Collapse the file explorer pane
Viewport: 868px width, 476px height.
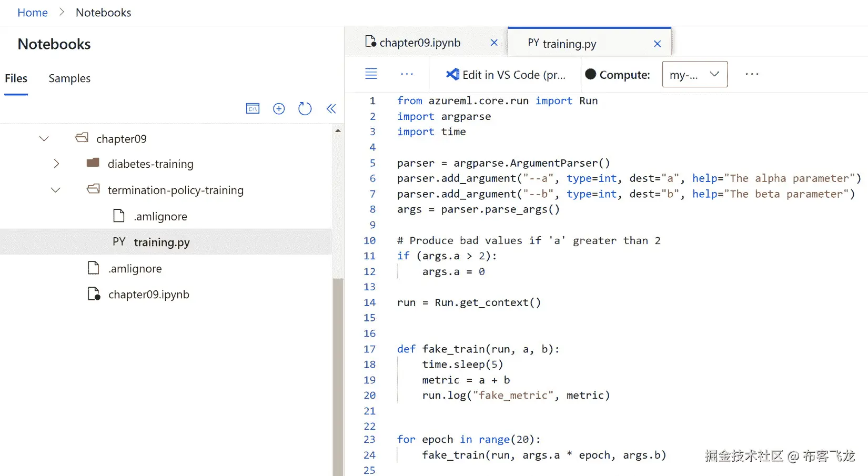(331, 109)
